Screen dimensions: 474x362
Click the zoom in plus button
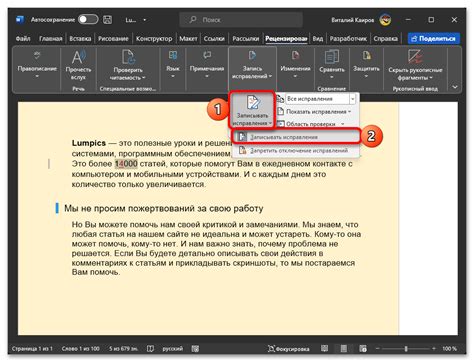pyautogui.click(x=434, y=349)
